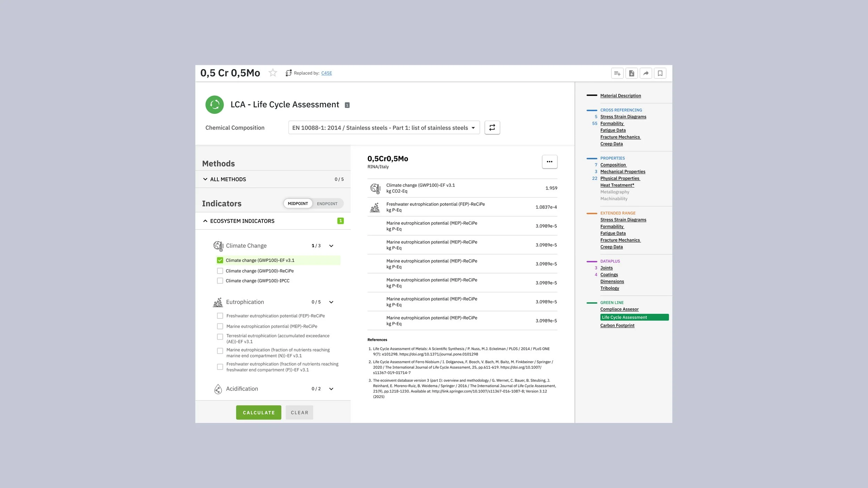Open the three-dot options menu

pyautogui.click(x=549, y=162)
